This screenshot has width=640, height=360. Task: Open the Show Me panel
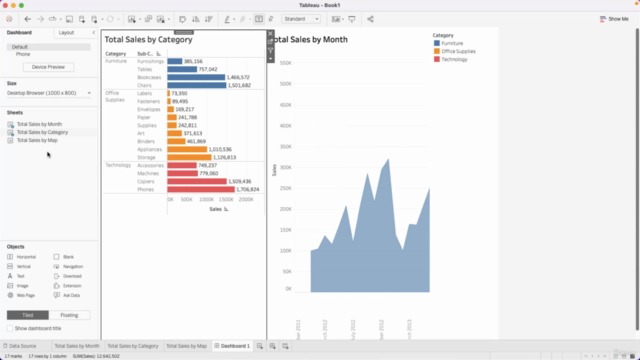[614, 19]
